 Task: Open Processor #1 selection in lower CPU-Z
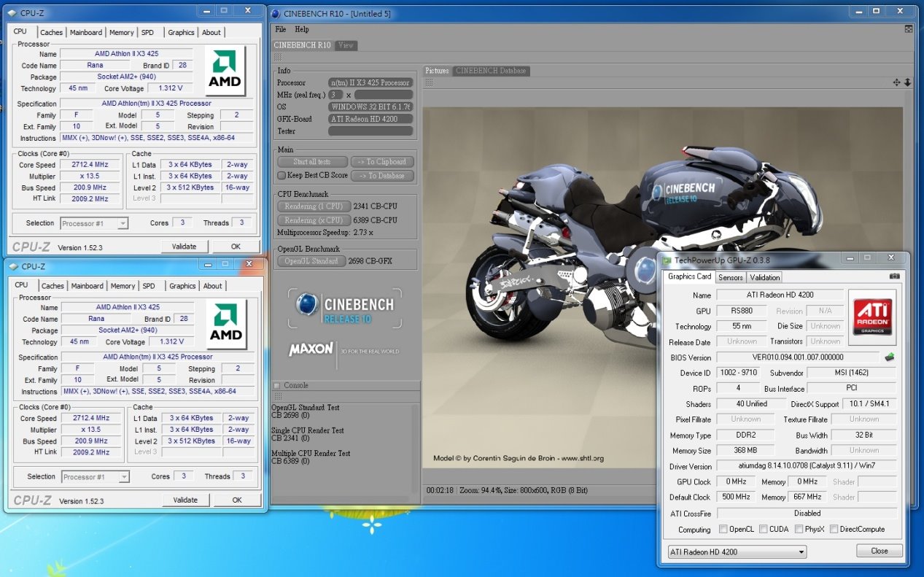(x=96, y=477)
